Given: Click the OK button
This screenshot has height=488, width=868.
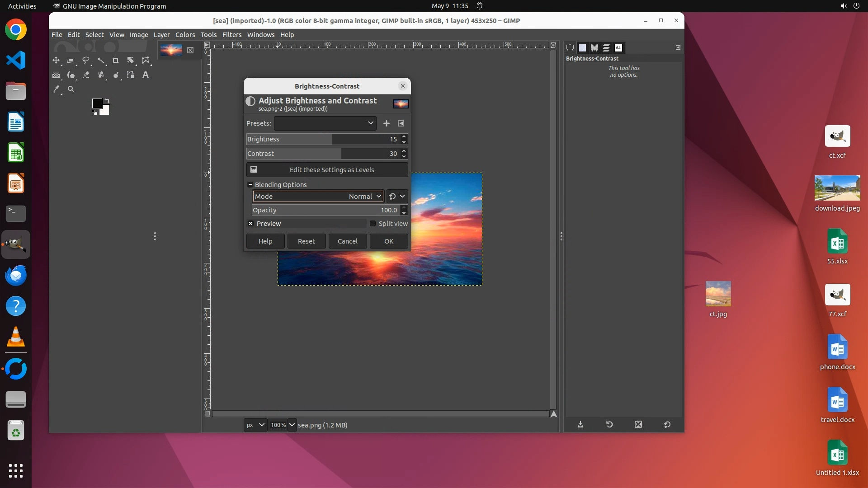Looking at the screenshot, I should [388, 241].
